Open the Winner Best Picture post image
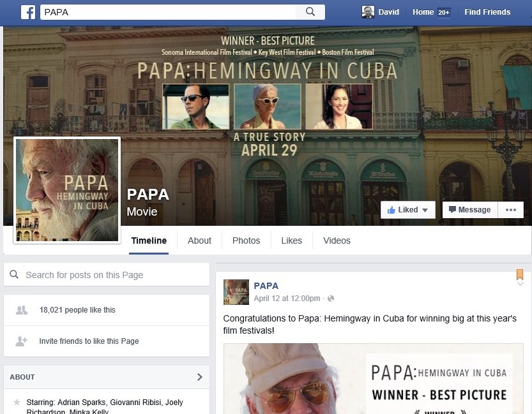The height and width of the screenshot is (414, 532). tap(373, 379)
